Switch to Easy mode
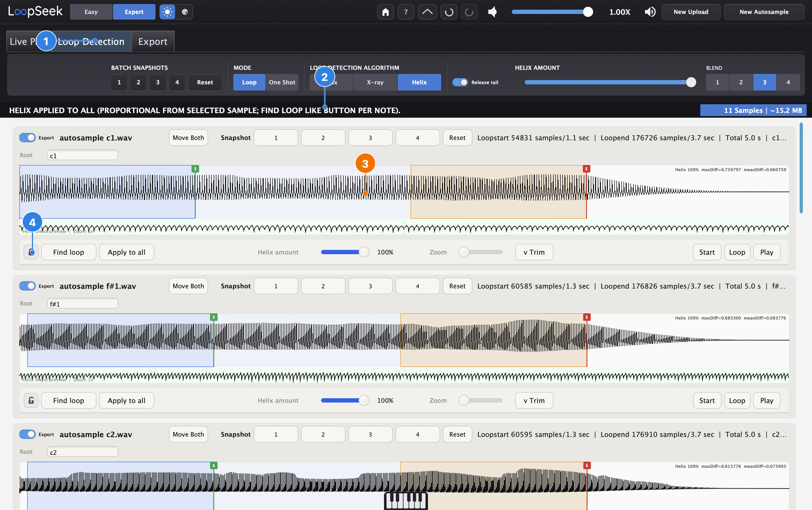This screenshot has height=510, width=812. (x=91, y=12)
